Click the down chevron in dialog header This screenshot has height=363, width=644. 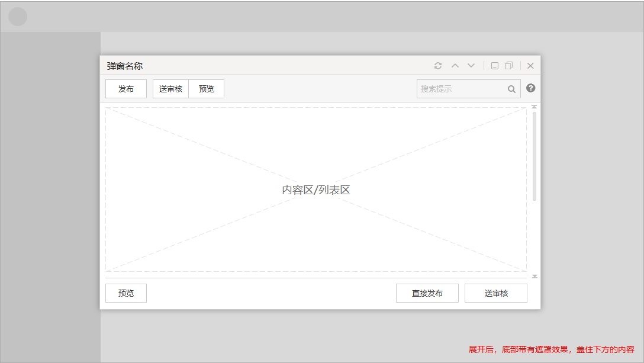click(471, 66)
